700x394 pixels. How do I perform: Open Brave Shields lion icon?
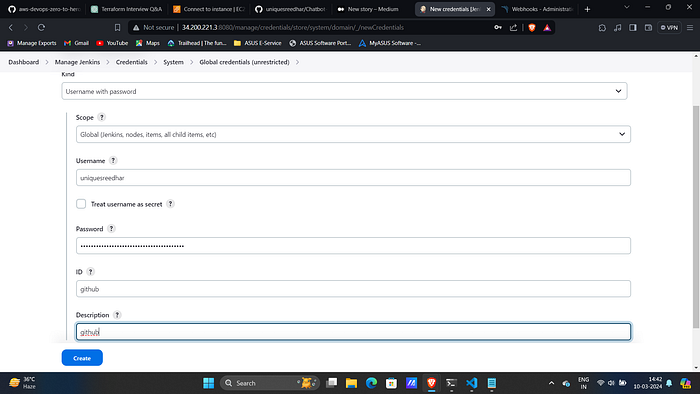(532, 28)
